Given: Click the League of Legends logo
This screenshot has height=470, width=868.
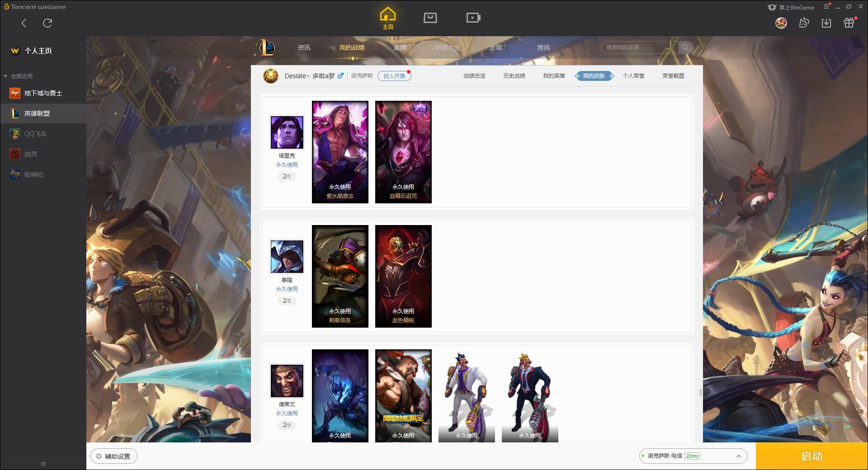Looking at the screenshot, I should point(267,47).
